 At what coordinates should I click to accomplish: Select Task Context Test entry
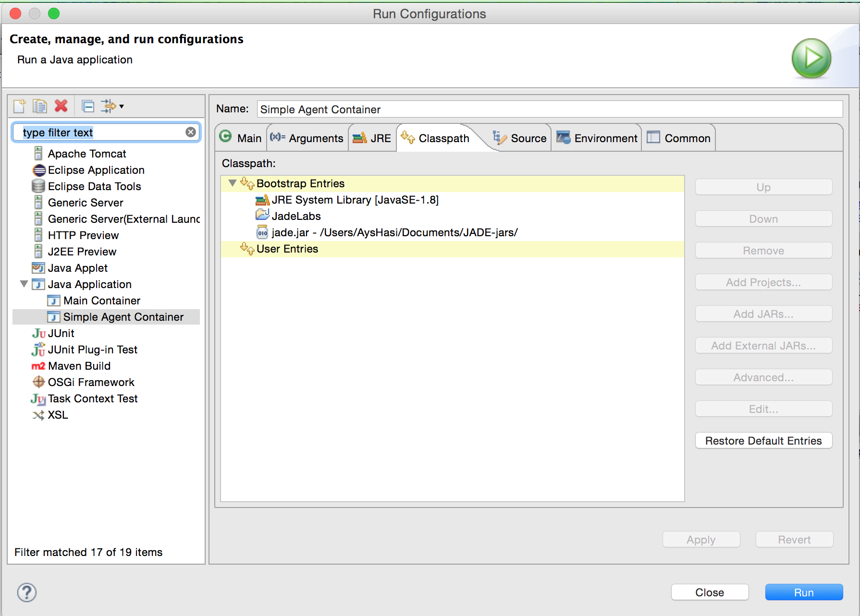(x=93, y=399)
